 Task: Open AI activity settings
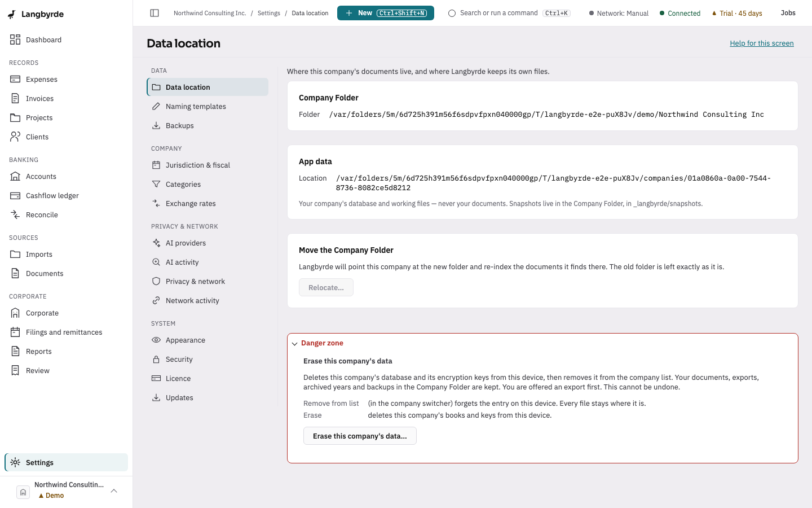coord(208,262)
